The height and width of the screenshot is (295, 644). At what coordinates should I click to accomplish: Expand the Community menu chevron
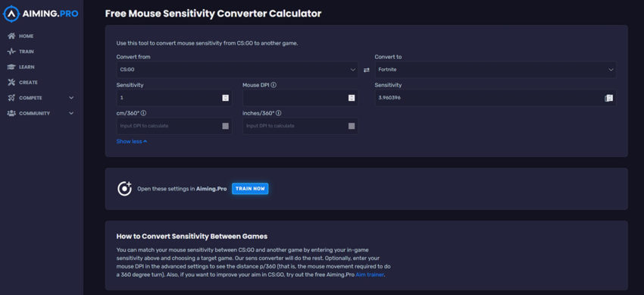tap(71, 114)
